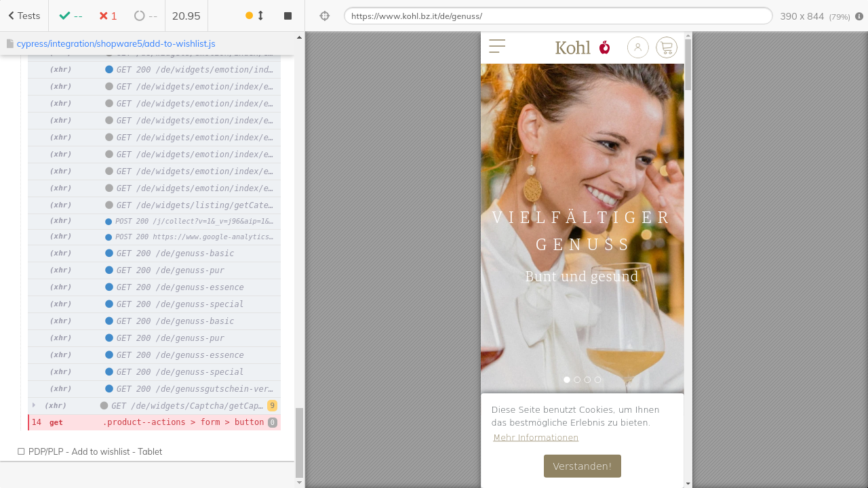Expand the grouped Captcha xhr entry
Image resolution: width=868 pixels, height=488 pixels.
pos(34,405)
